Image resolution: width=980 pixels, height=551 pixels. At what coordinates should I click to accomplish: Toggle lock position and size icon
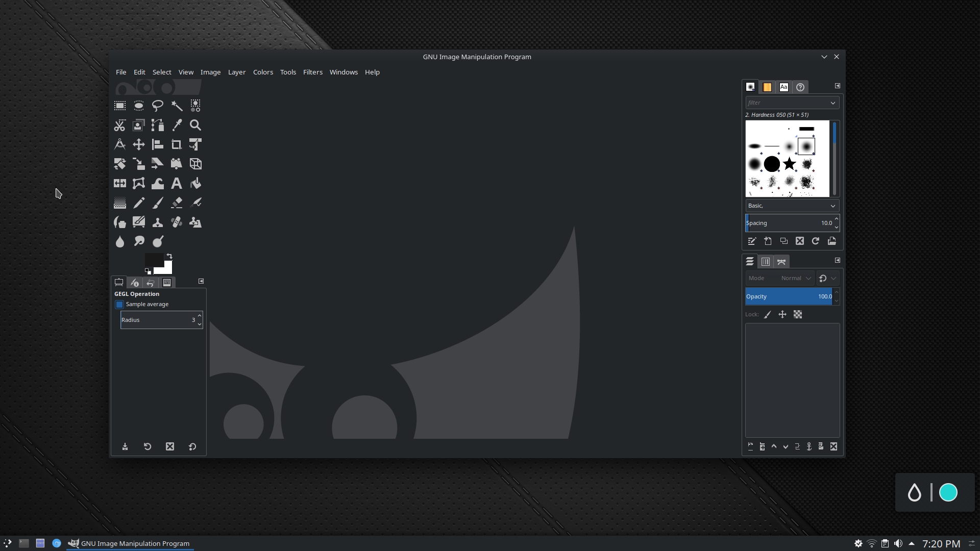pos(782,315)
